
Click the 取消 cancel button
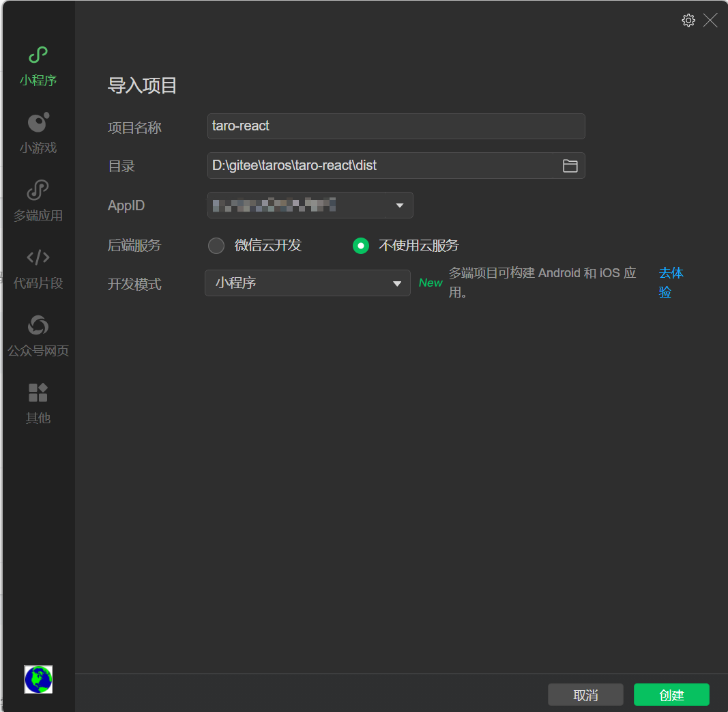coord(585,695)
